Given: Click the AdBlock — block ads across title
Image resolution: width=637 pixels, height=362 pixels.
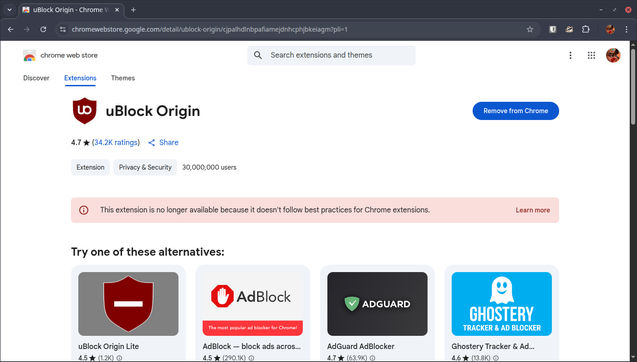Looking at the screenshot, I should tap(251, 347).
